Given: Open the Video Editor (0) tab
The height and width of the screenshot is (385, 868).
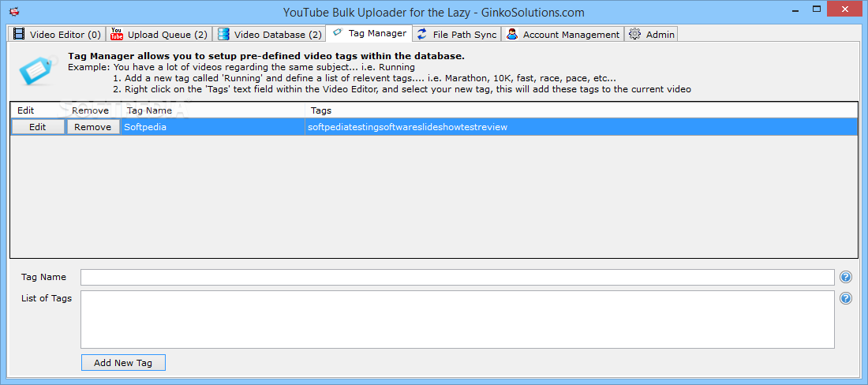Looking at the screenshot, I should click(x=57, y=34).
